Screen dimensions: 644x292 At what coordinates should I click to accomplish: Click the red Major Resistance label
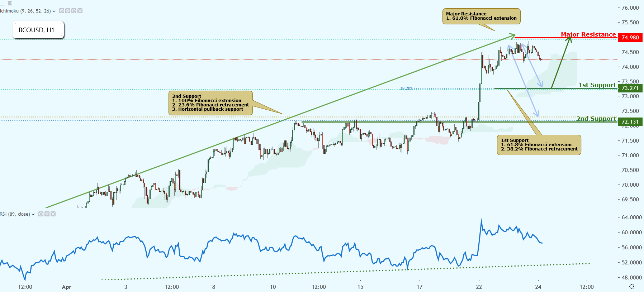[x=588, y=34]
